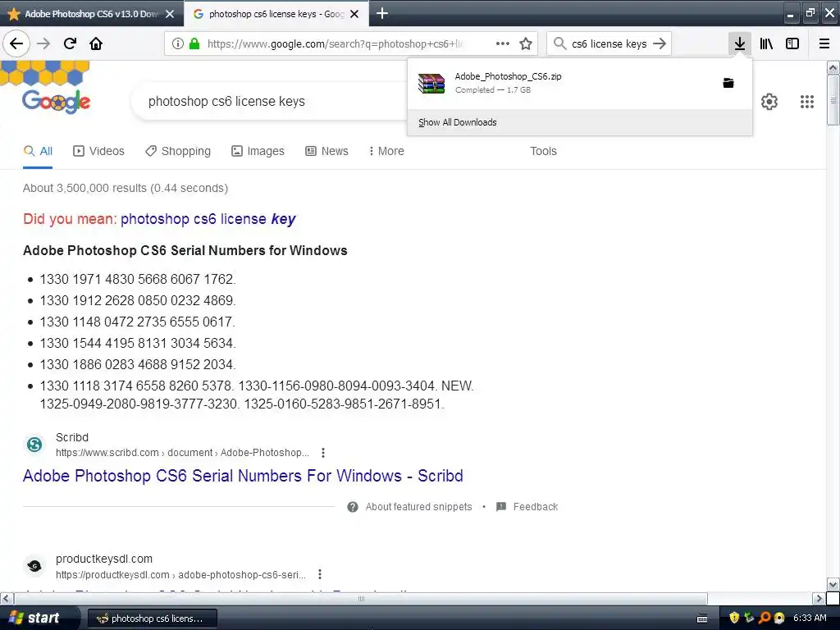The height and width of the screenshot is (630, 840).
Task: Open the browser home page
Action: tap(96, 43)
